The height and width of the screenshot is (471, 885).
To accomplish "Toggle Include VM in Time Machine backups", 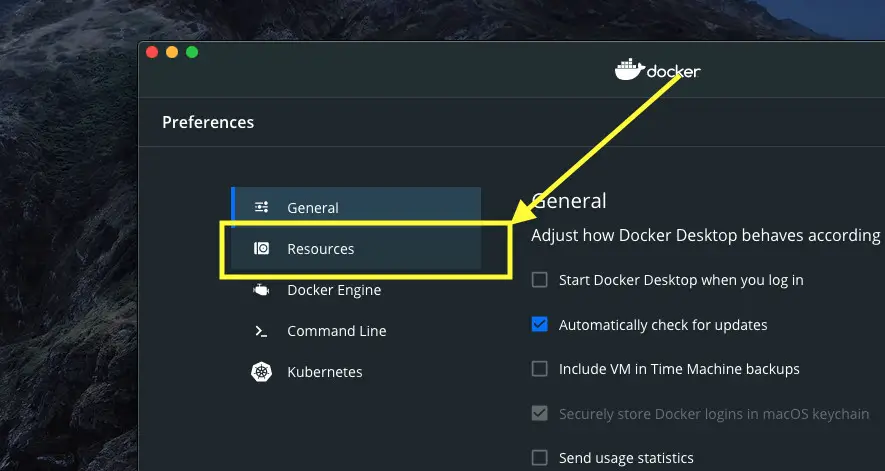I will [540, 369].
